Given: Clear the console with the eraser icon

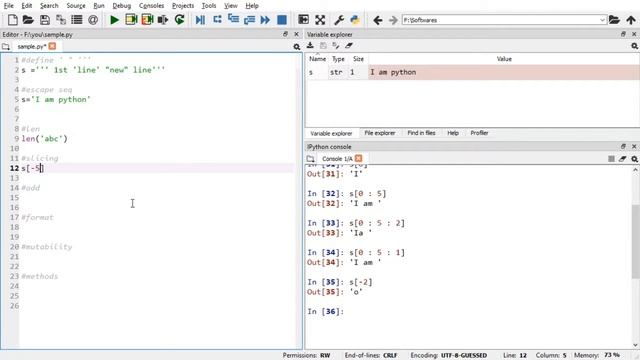Looking at the screenshot, I should coord(622,159).
